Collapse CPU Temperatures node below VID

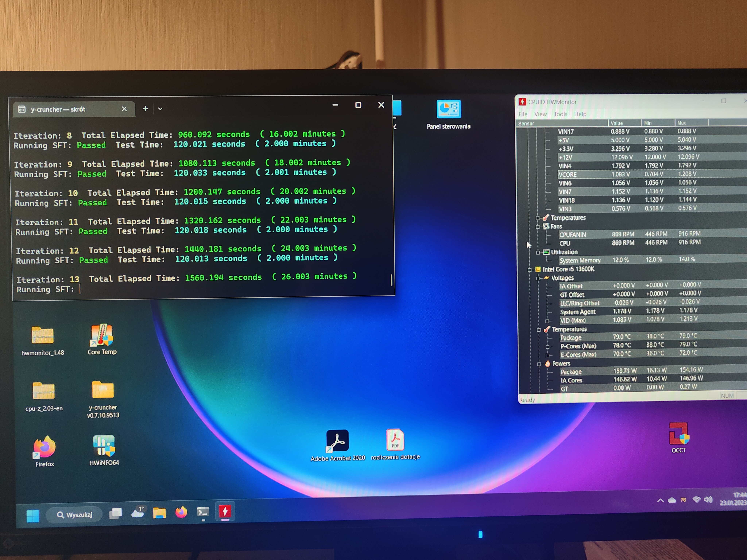tap(539, 330)
